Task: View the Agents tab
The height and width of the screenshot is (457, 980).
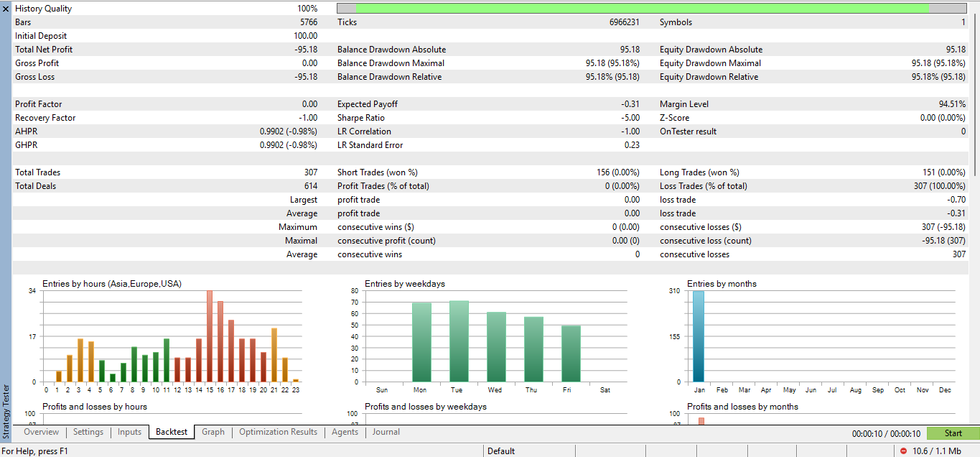Action: point(342,432)
